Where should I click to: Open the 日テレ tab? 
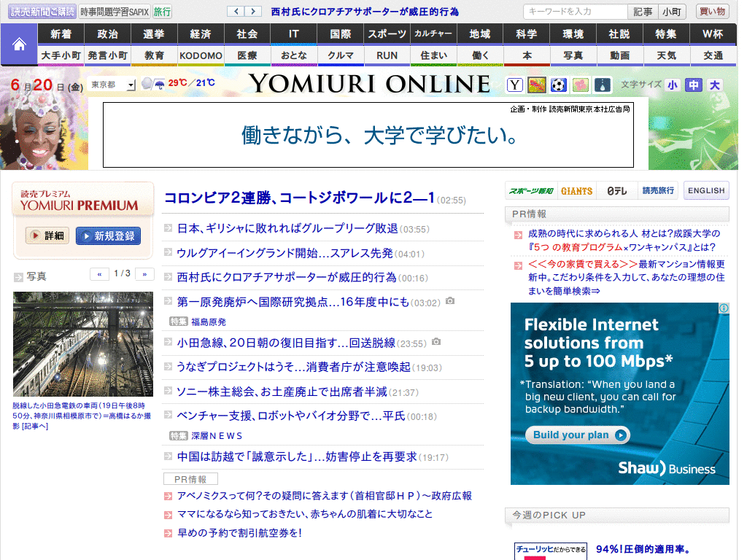click(x=617, y=191)
